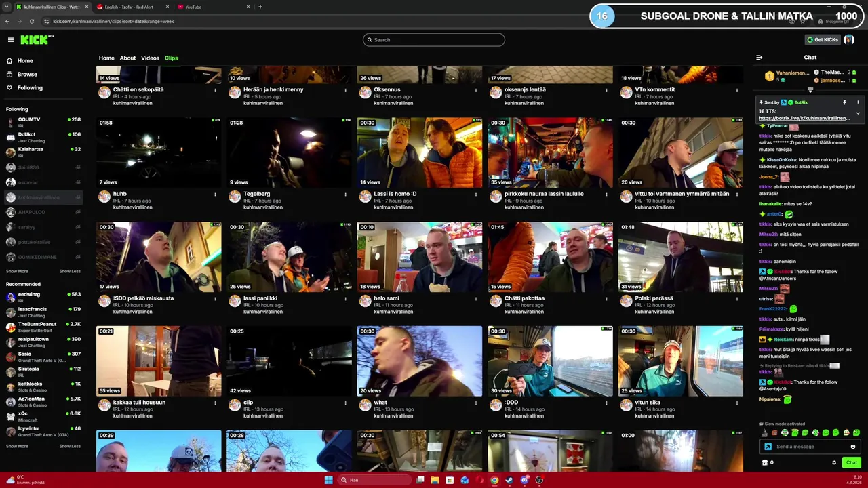Play the ':DDD' clip thumbnail
The width and height of the screenshot is (868, 488).
(550, 361)
